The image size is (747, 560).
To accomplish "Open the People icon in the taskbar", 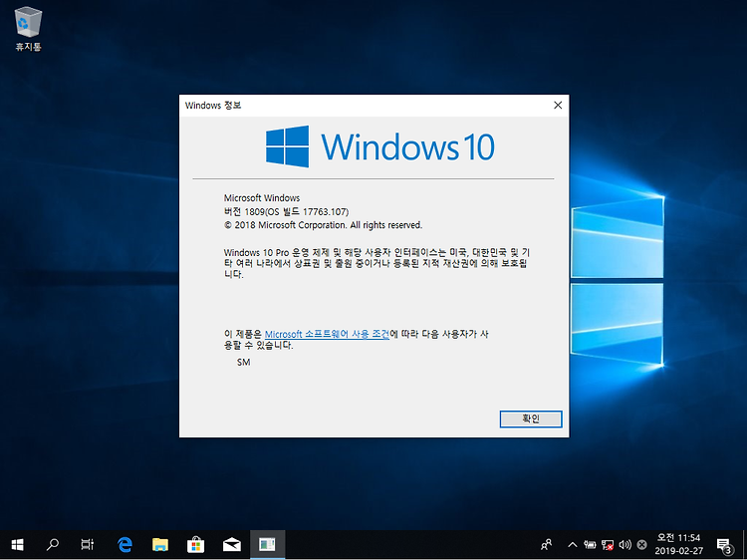I will [547, 544].
